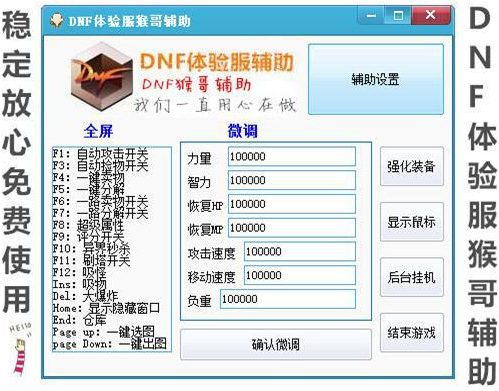Select the 'F6: 一路卖物开关' line
This screenshot has height=391, width=499.
point(100,201)
